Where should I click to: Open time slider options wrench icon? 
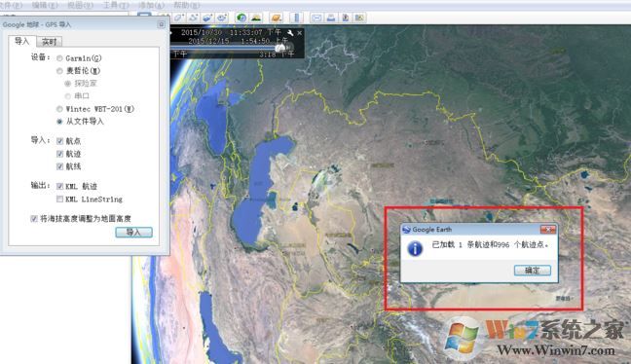point(290,32)
